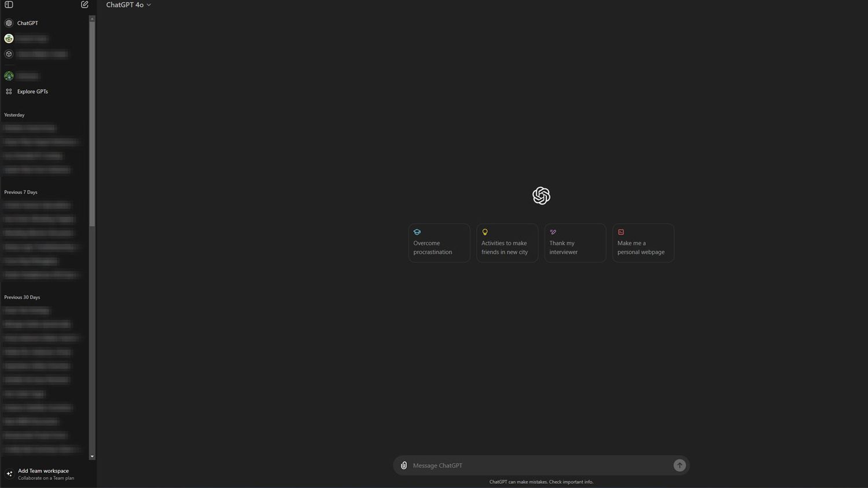
Task: Open Explore GPTs in sidebar
Action: coord(32,91)
